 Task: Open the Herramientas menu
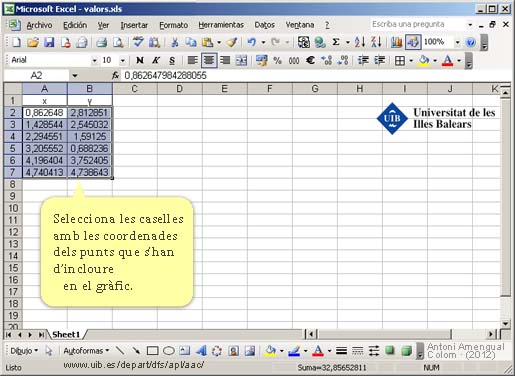(x=221, y=25)
